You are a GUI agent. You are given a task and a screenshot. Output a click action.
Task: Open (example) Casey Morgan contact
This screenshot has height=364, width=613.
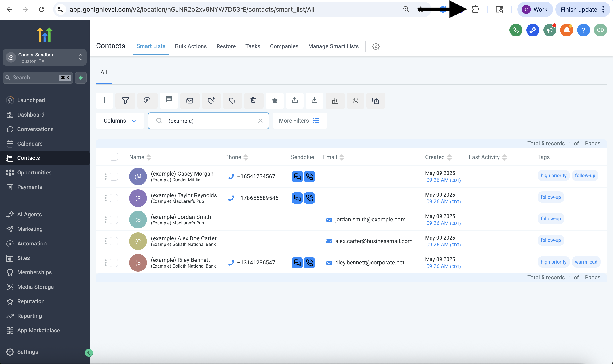coord(182,174)
